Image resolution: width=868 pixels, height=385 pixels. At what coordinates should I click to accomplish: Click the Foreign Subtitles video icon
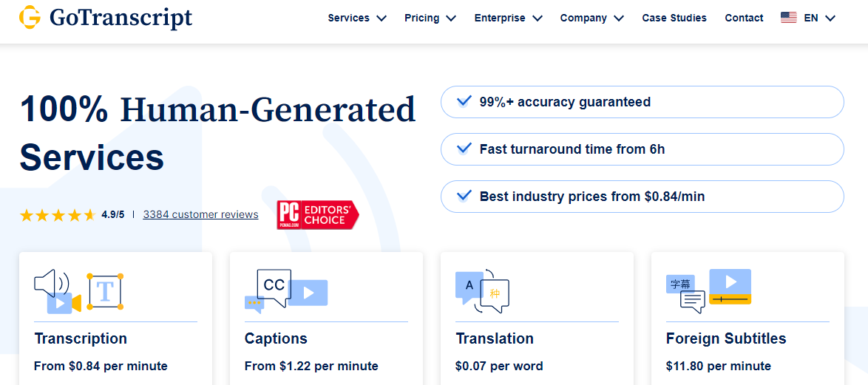tap(708, 291)
